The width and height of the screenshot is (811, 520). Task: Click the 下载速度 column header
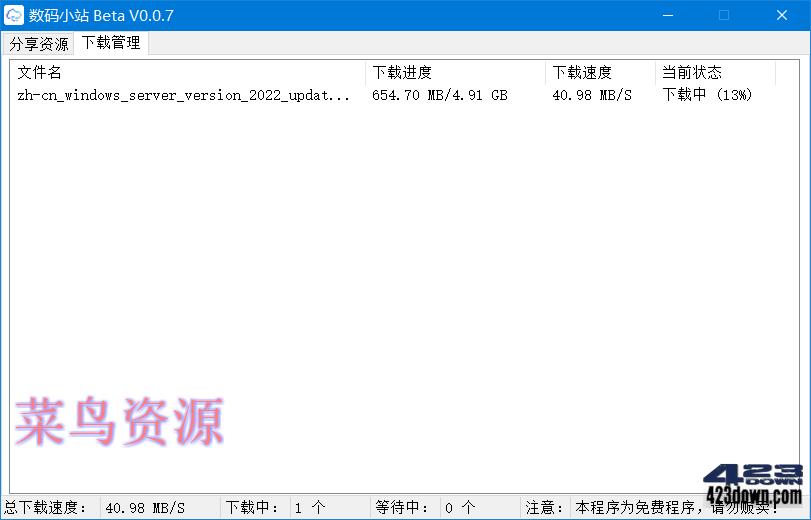tap(600, 72)
